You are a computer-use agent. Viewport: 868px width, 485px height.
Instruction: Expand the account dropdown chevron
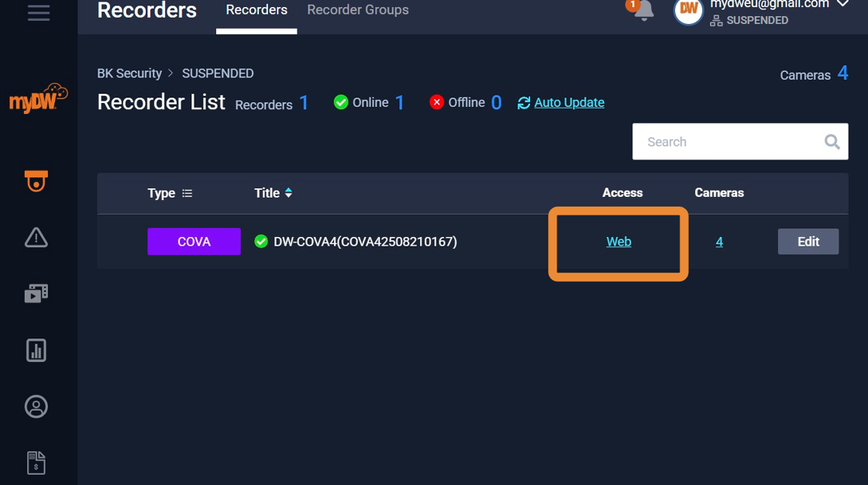(842, 4)
